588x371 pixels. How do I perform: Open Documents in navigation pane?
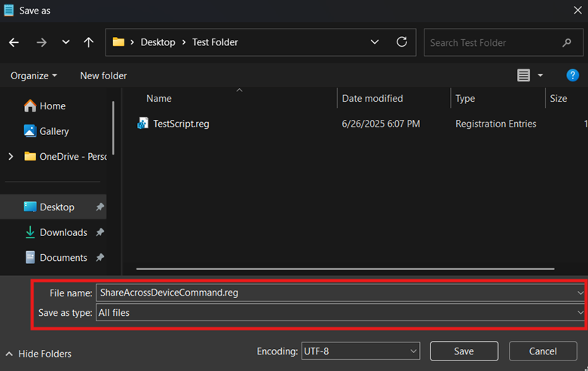pos(56,258)
